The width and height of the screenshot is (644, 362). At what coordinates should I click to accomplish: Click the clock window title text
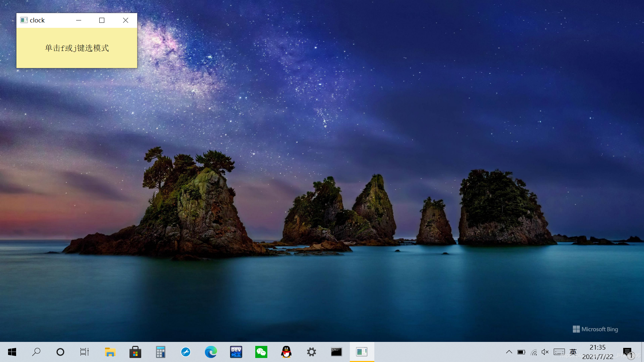point(37,20)
